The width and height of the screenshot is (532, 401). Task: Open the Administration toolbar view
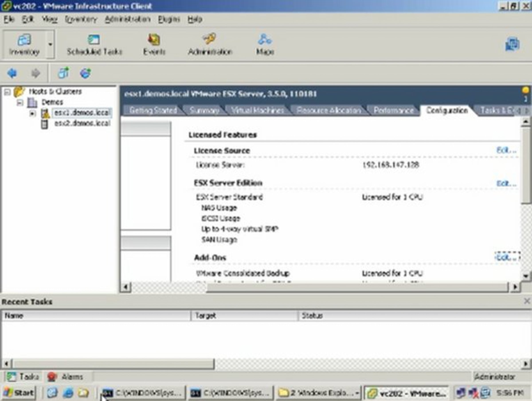(210, 45)
